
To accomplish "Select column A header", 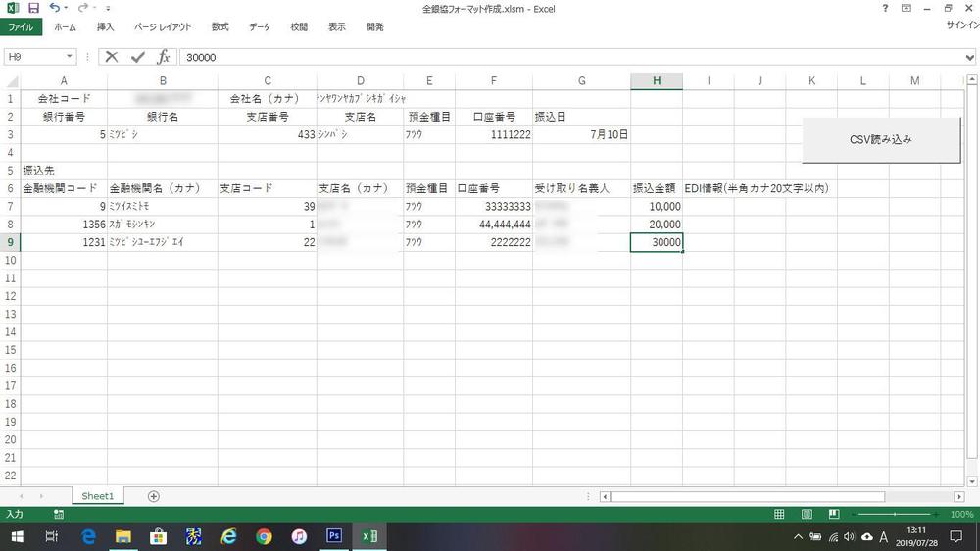I will tap(64, 80).
